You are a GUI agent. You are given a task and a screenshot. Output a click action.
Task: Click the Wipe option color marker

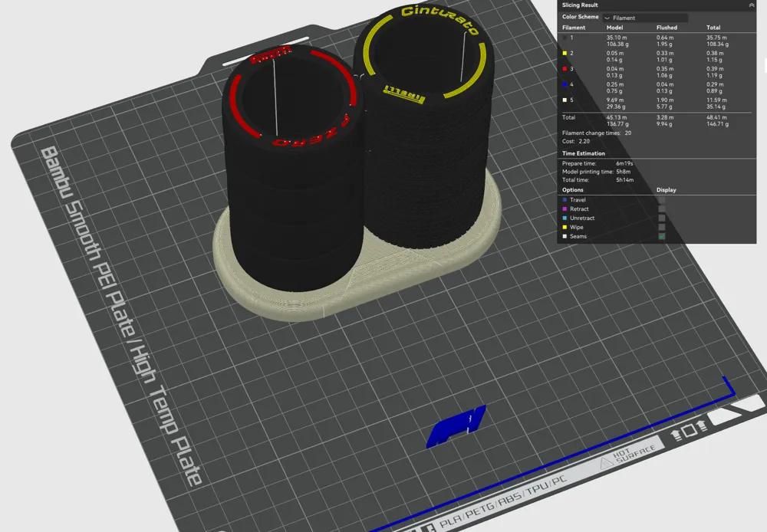point(565,228)
